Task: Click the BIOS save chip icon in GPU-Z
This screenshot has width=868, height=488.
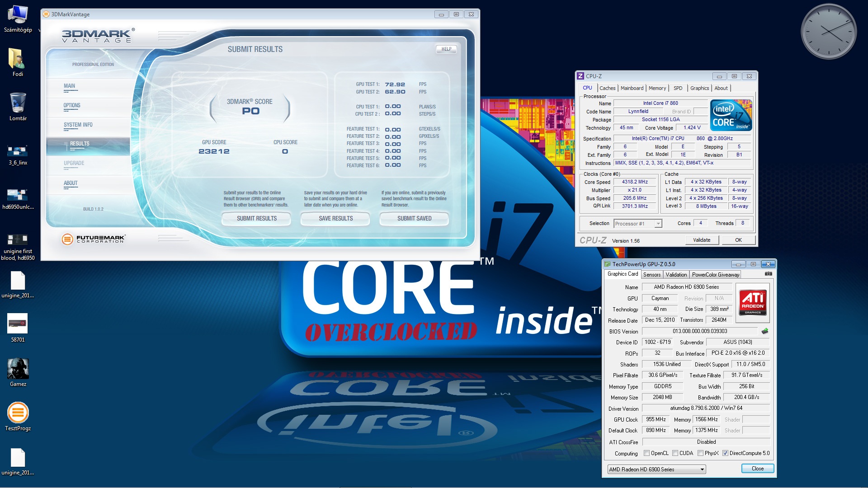Action: (x=765, y=331)
